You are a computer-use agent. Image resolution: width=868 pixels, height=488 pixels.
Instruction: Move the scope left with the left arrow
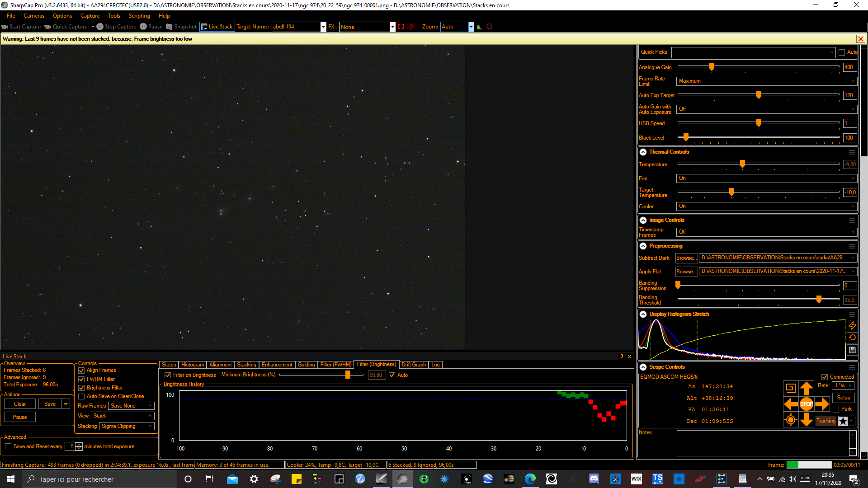791,404
